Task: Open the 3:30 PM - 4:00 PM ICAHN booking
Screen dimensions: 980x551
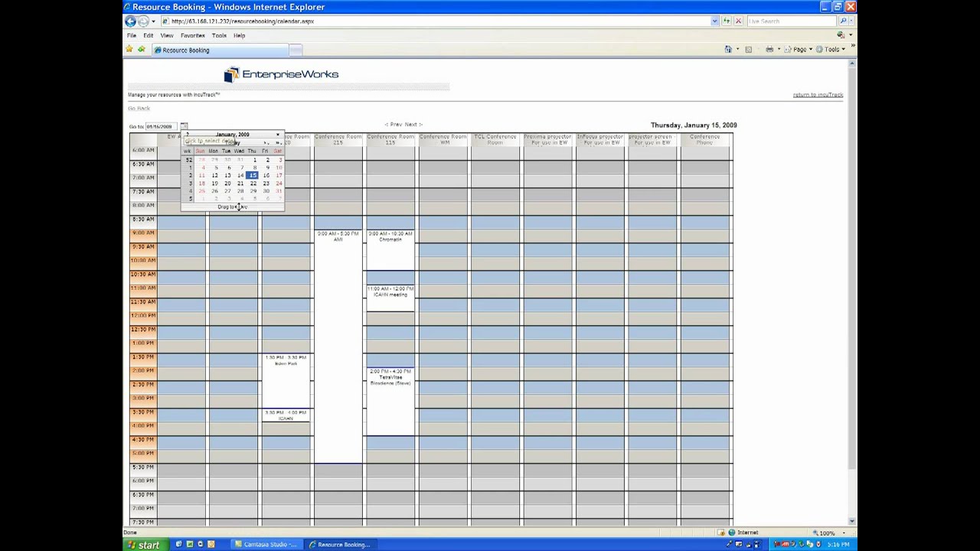Action: coord(286,416)
